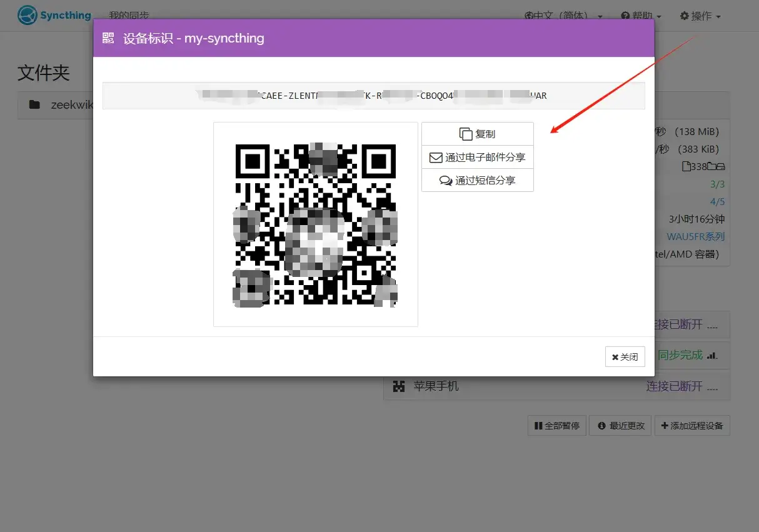This screenshot has height=532, width=759.
Task: Click the 4/5 discovery value
Action: 717,202
